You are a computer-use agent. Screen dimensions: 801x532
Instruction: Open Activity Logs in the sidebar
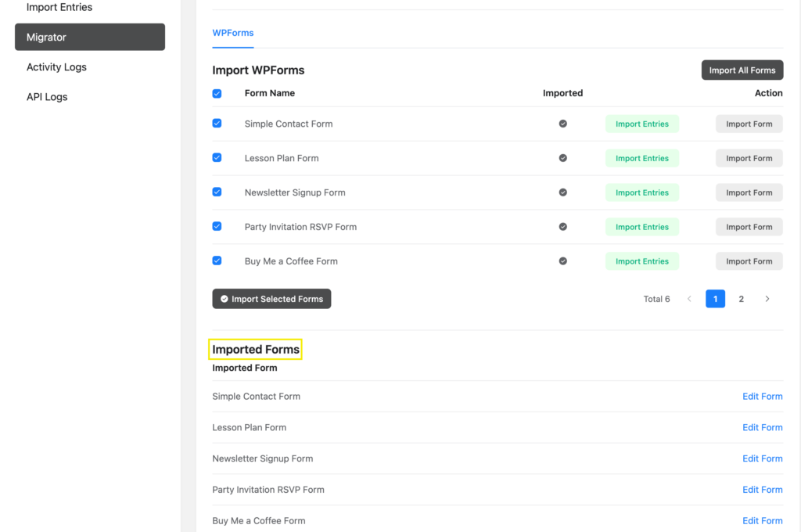pos(56,67)
